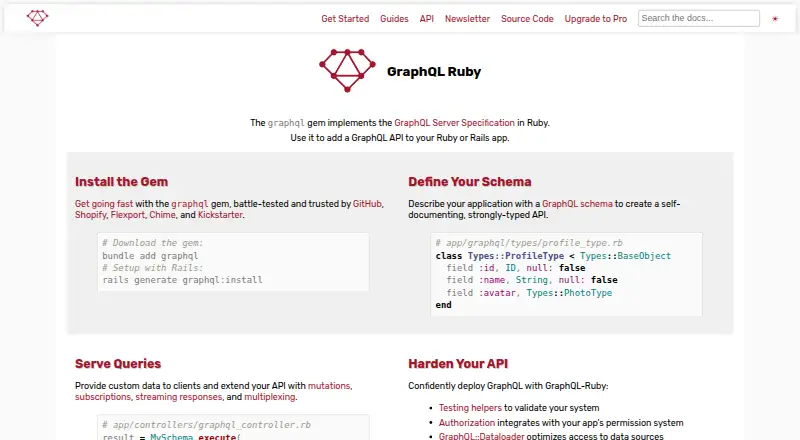
Task: Open the Flexport link
Action: pos(128,215)
